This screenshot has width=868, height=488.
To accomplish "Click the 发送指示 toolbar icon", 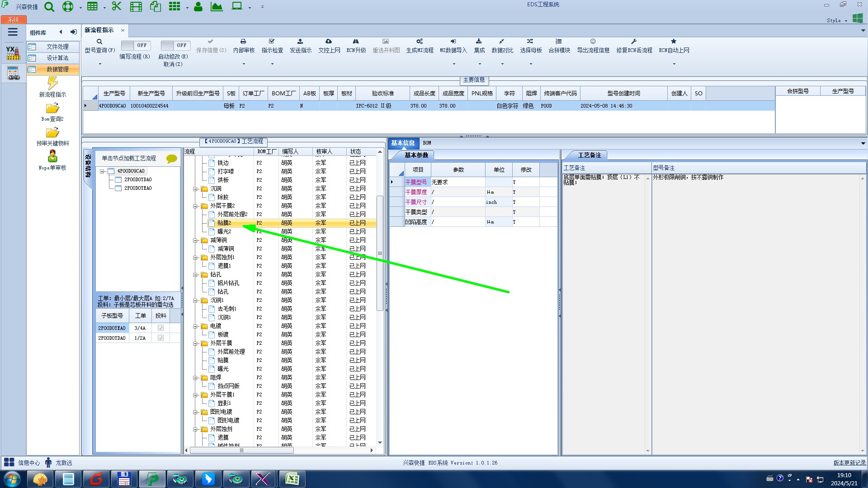I will coord(300,42).
